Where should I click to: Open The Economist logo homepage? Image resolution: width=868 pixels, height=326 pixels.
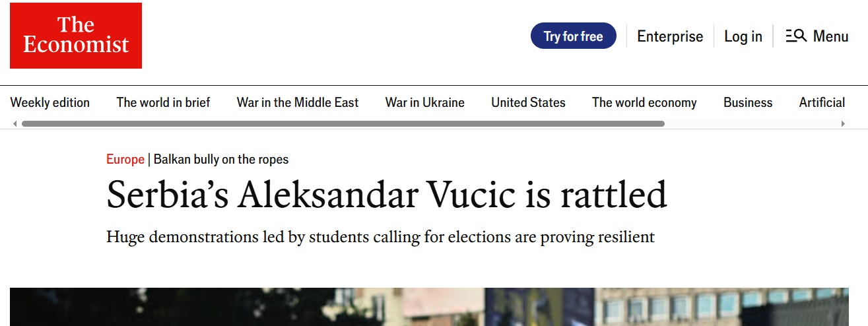pos(76,36)
